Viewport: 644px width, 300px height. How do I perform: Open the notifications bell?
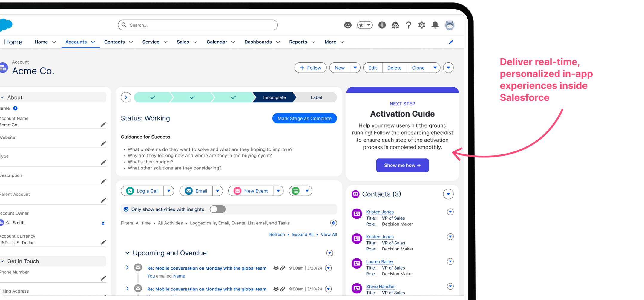click(435, 25)
